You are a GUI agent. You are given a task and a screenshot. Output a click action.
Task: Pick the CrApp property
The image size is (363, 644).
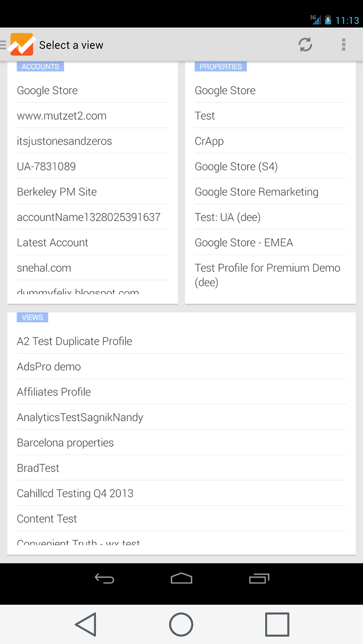[270, 141]
